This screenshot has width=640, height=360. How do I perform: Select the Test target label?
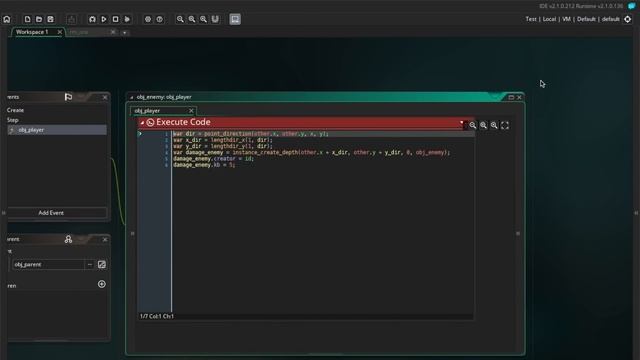(531, 19)
